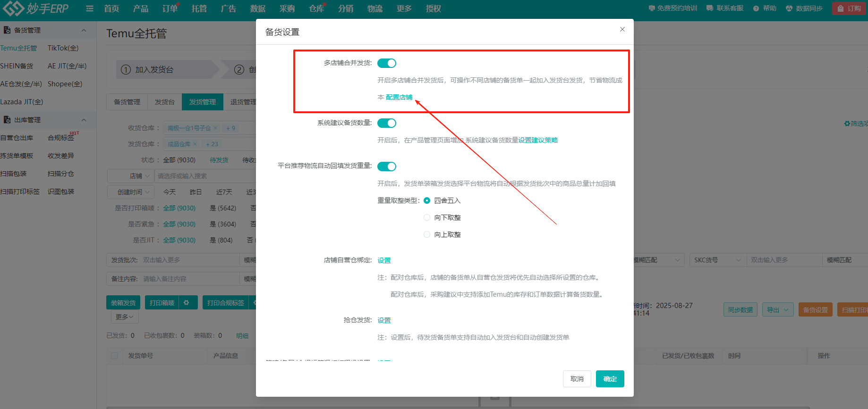Click the hamburger menu icon beside logo
The width and height of the screenshot is (868, 409).
click(x=90, y=8)
